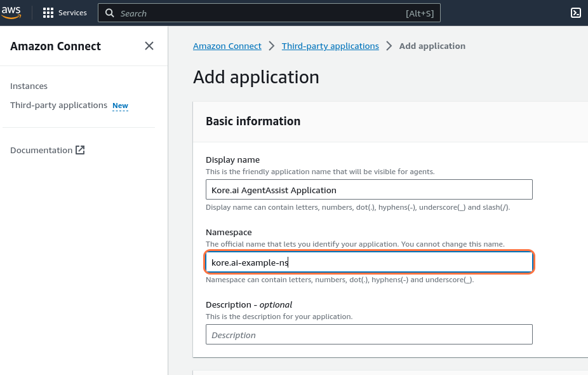The height and width of the screenshot is (375, 588).
Task: Click the Basic information section header
Action: (x=253, y=121)
